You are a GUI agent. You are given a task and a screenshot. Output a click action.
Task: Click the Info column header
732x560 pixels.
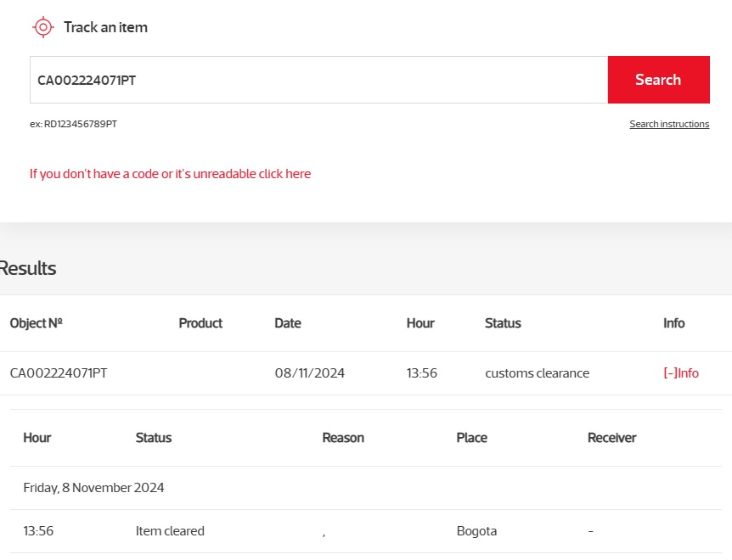(x=673, y=323)
